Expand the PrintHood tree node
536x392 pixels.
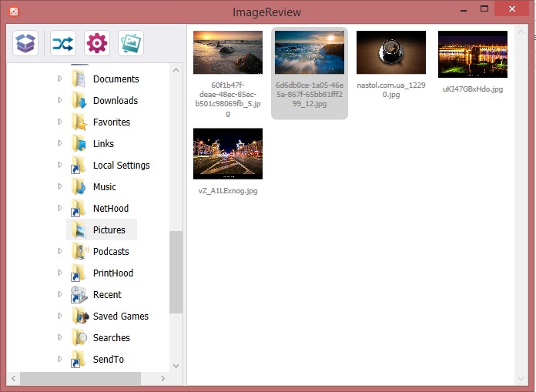60,273
